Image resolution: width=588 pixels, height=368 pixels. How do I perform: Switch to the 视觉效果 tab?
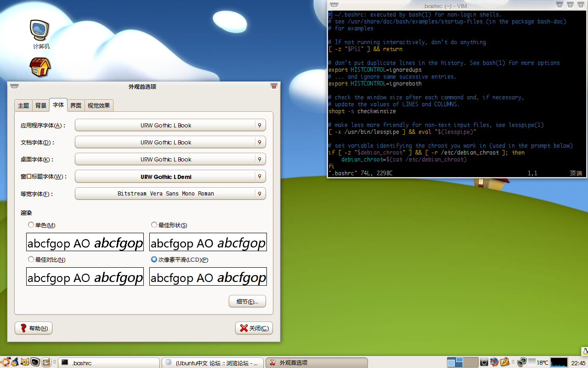point(99,105)
